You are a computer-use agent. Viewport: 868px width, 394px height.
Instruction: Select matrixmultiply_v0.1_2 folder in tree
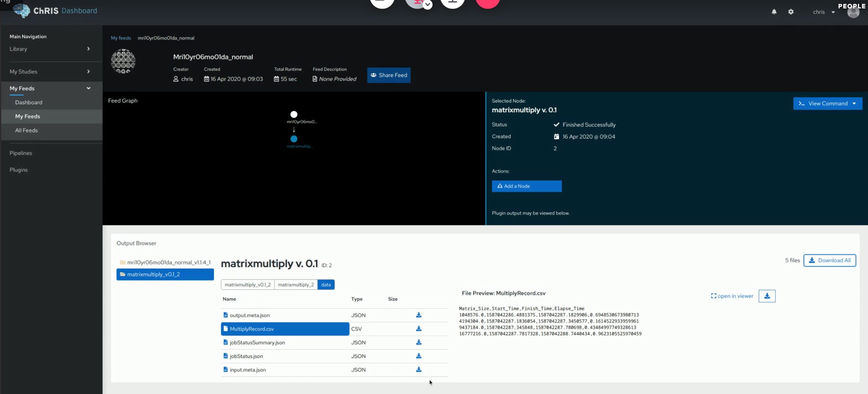point(165,274)
